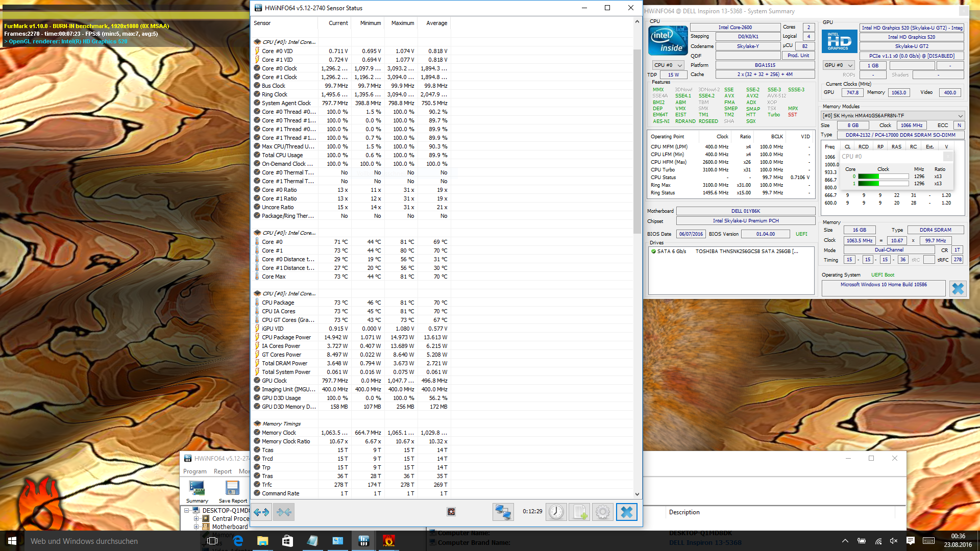Click the Prod. Unit button
The height and width of the screenshot is (551, 980).
point(798,56)
